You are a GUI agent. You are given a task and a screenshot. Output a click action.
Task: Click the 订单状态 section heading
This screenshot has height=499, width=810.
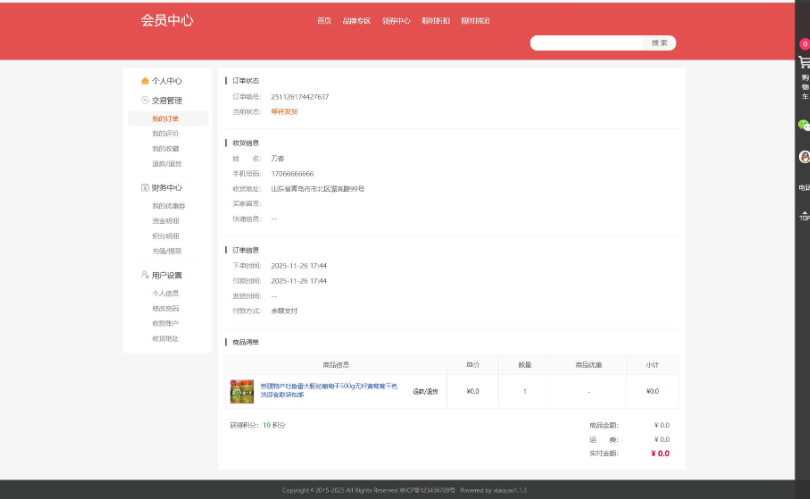(245, 81)
